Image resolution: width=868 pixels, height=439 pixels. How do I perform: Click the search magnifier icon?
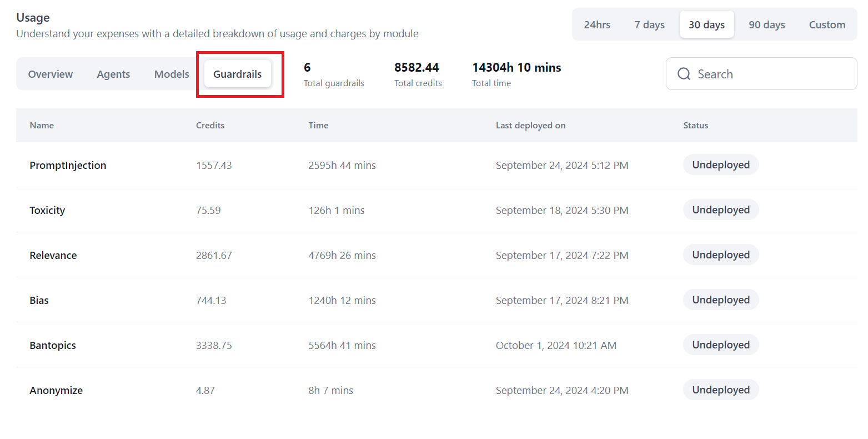[x=684, y=74]
